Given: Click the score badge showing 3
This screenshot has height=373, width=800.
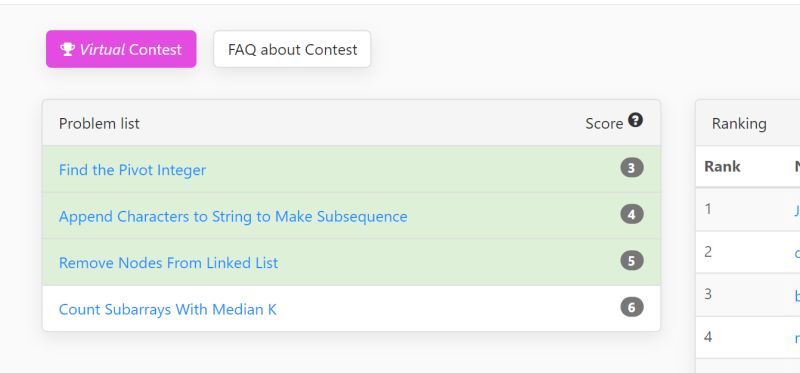Looking at the screenshot, I should tap(632, 168).
